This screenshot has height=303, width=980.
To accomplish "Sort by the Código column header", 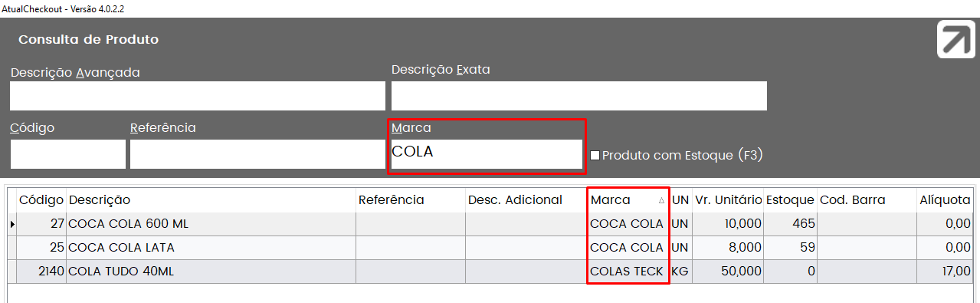I will click(41, 200).
